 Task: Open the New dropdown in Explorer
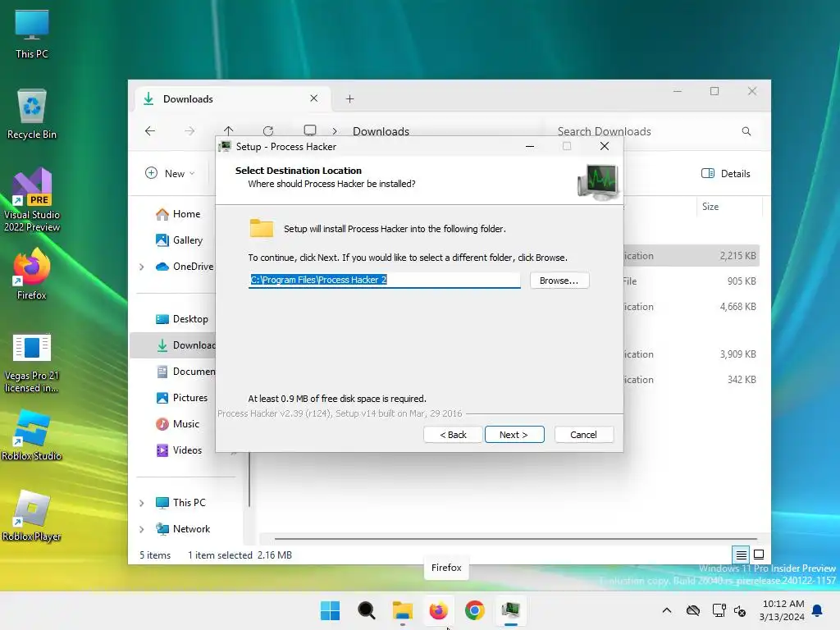(170, 173)
